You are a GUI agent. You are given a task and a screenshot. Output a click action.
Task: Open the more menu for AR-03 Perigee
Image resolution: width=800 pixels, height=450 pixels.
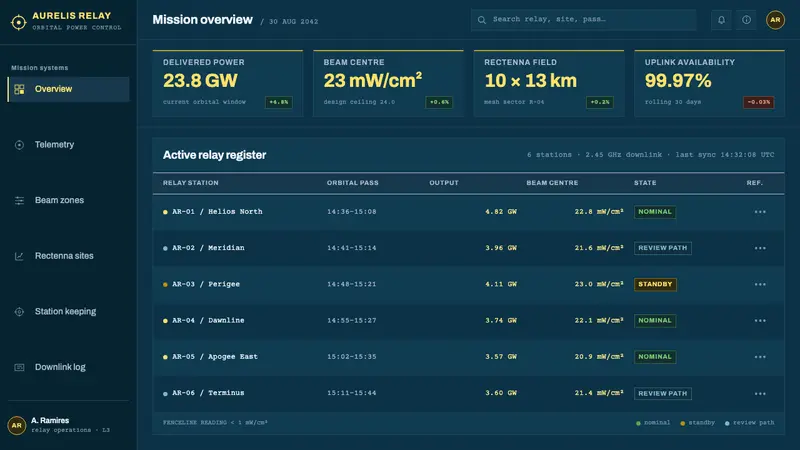(x=760, y=284)
